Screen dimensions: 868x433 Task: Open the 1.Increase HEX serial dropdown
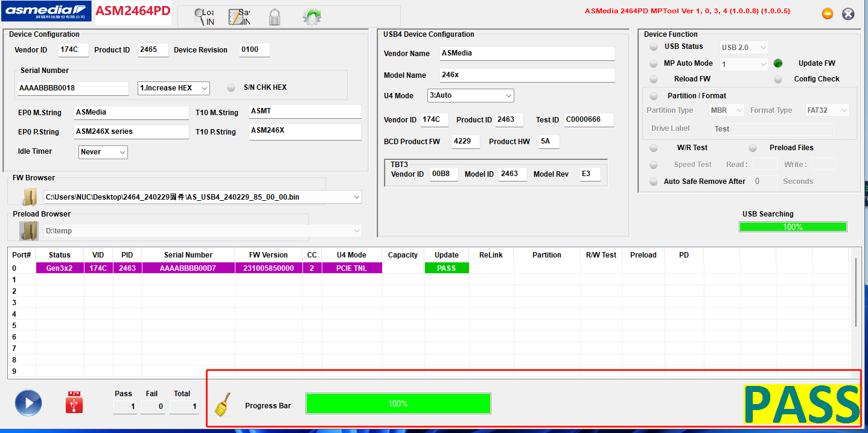click(174, 88)
